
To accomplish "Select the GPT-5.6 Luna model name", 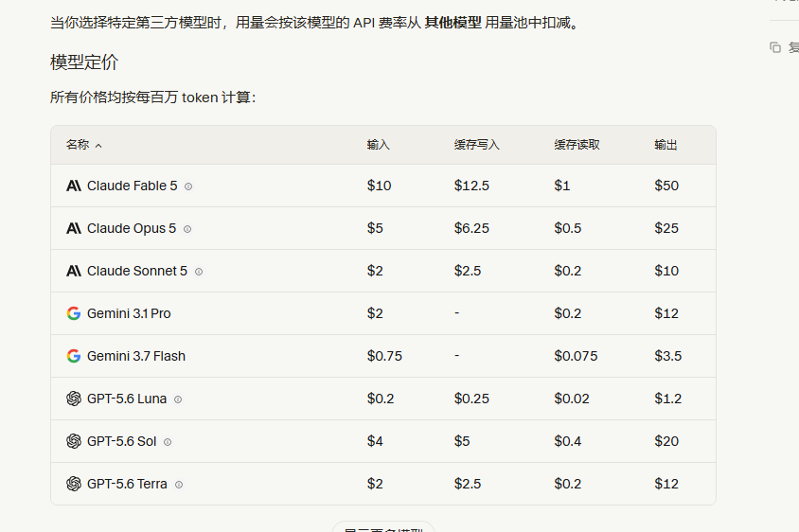I will [127, 399].
